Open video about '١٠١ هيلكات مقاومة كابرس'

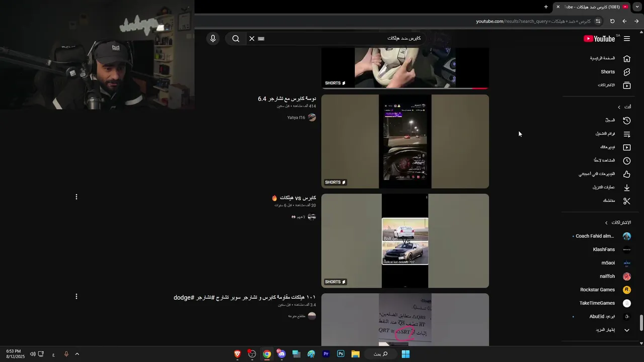[245, 298]
